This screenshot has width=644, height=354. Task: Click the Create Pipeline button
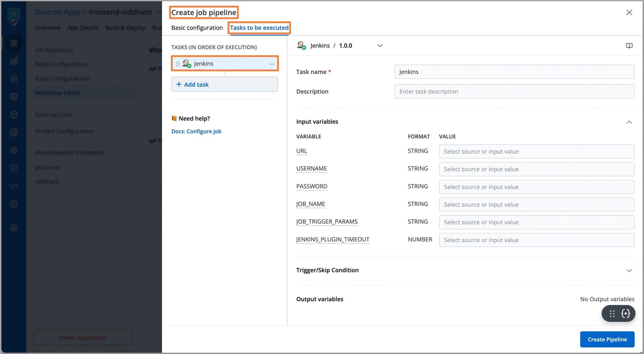point(607,340)
